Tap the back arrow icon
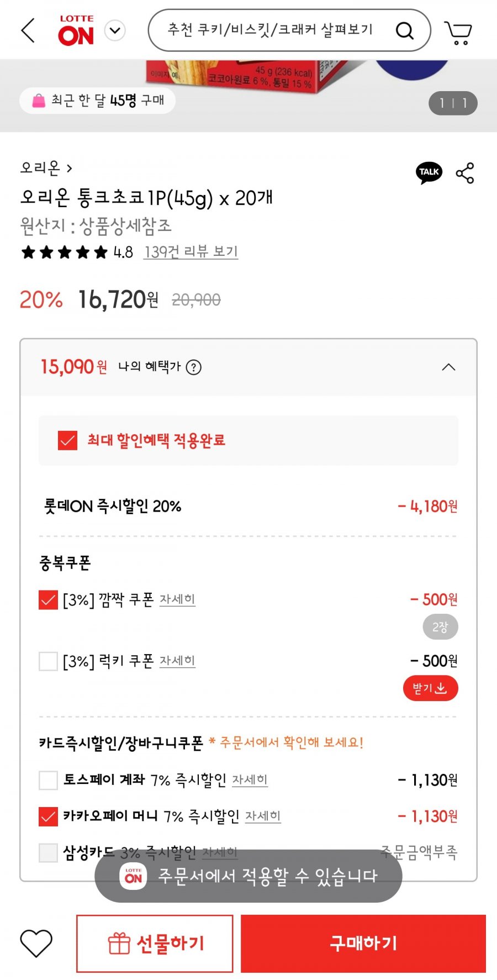Image resolution: width=497 pixels, height=980 pixels. point(28,30)
